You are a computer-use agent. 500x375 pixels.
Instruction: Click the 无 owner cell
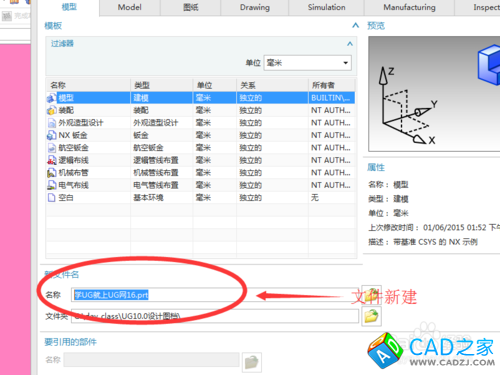tap(332, 198)
